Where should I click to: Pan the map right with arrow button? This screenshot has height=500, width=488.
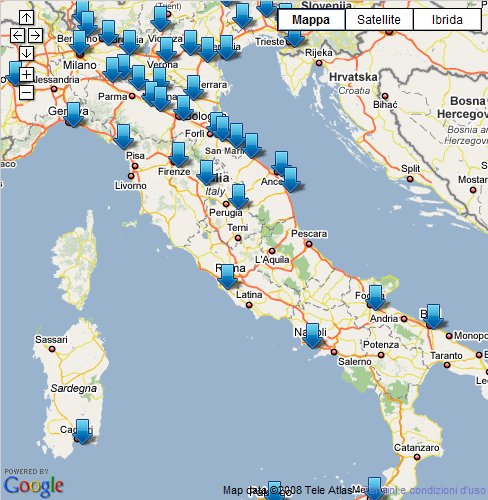pyautogui.click(x=35, y=35)
